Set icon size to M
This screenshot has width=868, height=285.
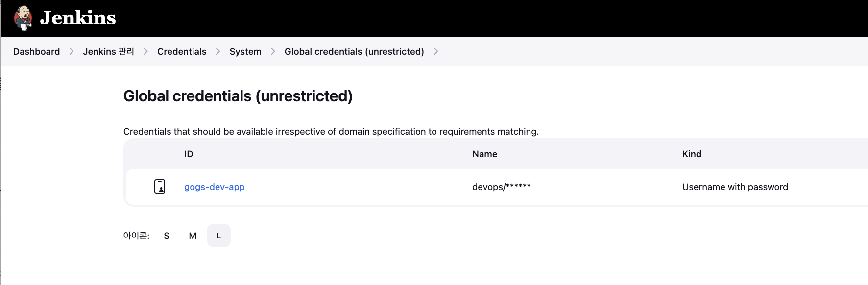click(x=193, y=236)
